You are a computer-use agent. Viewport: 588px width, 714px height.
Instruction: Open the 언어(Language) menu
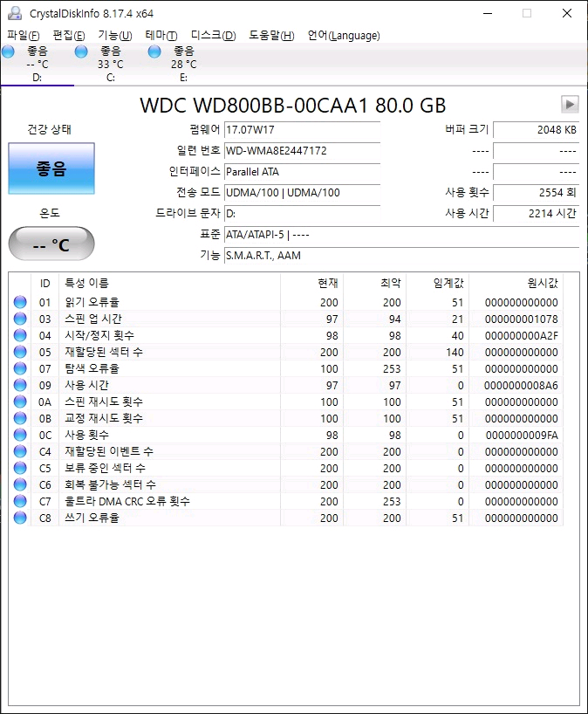(x=344, y=36)
